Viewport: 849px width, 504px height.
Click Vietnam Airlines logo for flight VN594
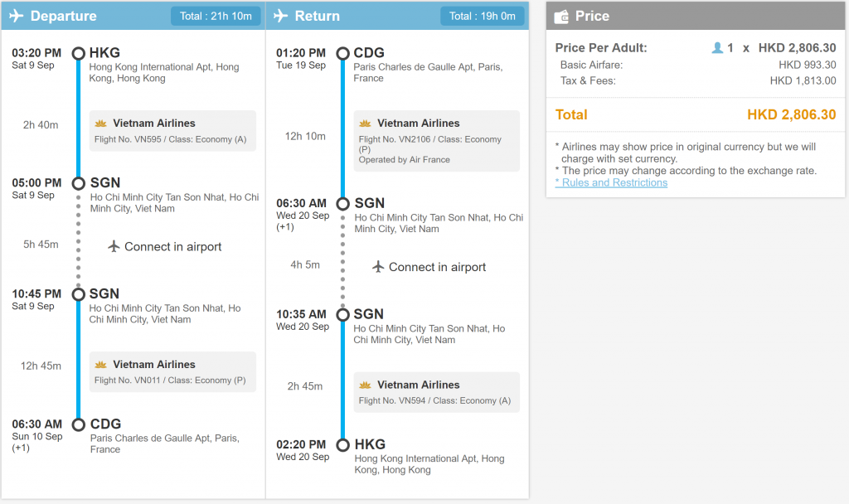click(365, 385)
